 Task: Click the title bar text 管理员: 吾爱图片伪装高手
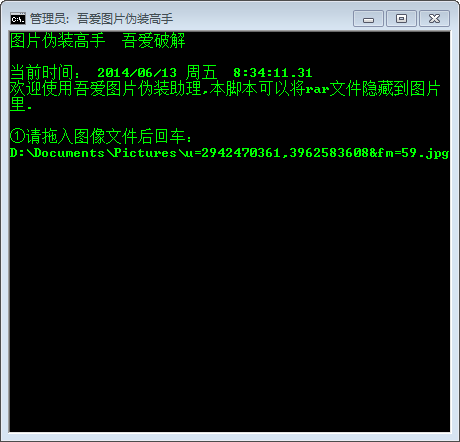point(102,19)
